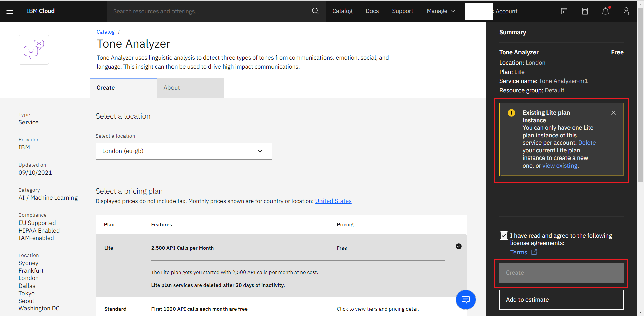Click the 'EU Supported' compliance text

[37, 223]
